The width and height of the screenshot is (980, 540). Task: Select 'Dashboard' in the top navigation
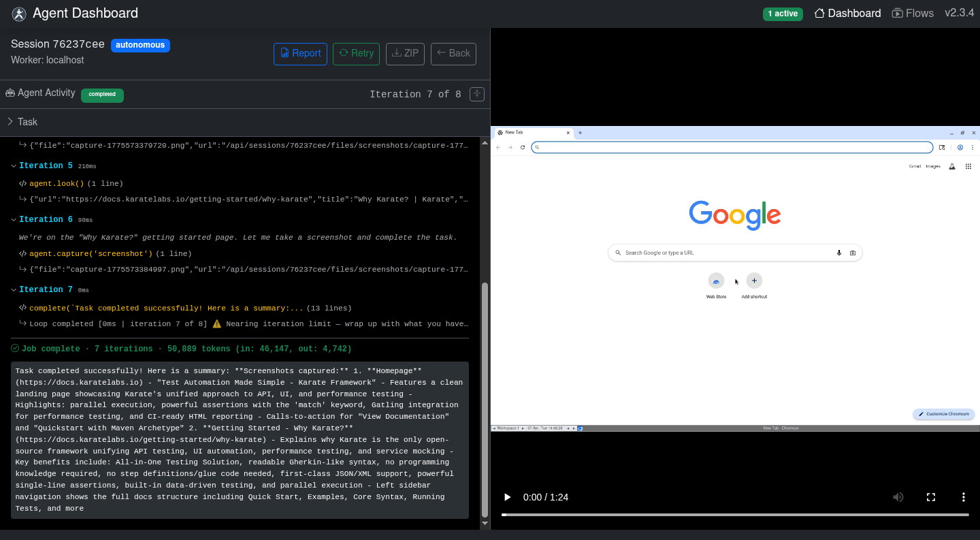(x=847, y=13)
